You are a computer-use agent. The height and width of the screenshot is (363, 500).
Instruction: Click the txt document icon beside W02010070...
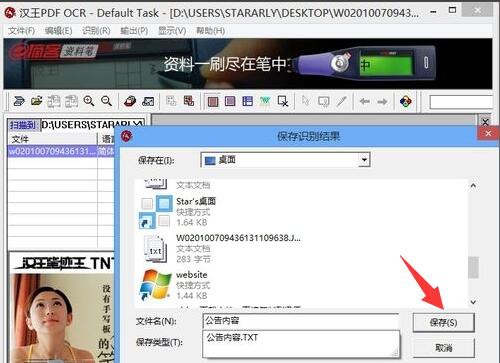click(x=155, y=248)
